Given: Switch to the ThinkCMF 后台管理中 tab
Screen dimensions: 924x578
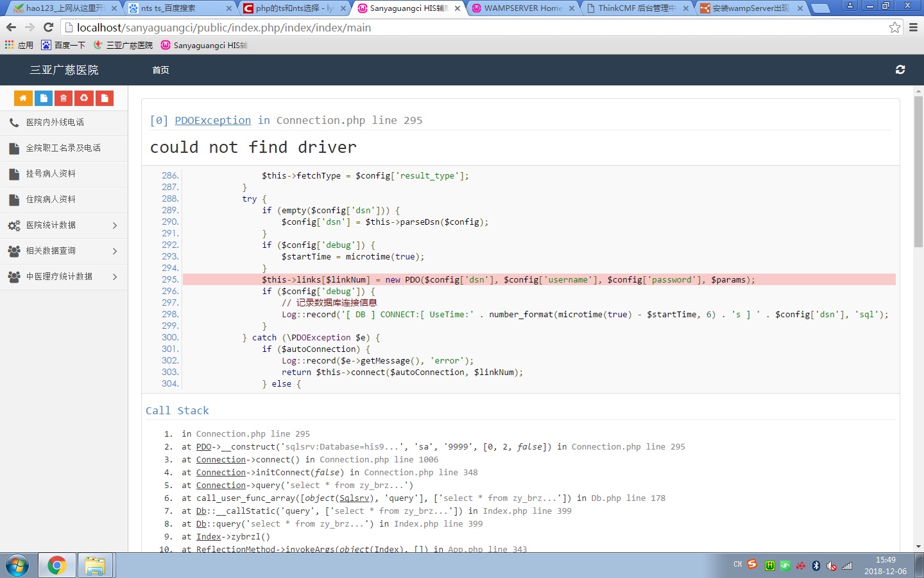Looking at the screenshot, I should tap(637, 8).
